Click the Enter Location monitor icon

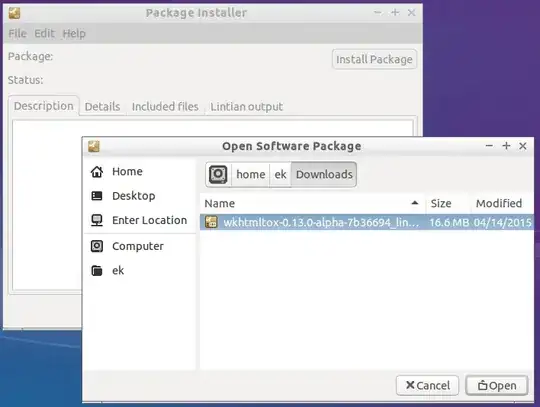(97, 220)
